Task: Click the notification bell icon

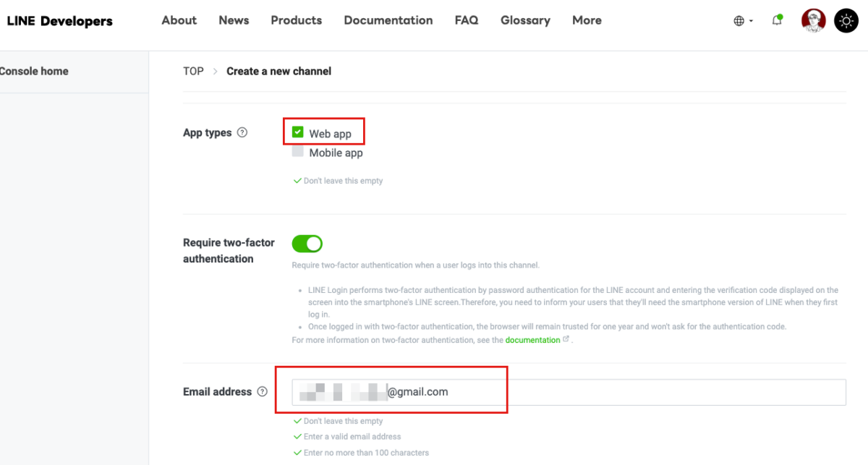Action: pyautogui.click(x=777, y=20)
